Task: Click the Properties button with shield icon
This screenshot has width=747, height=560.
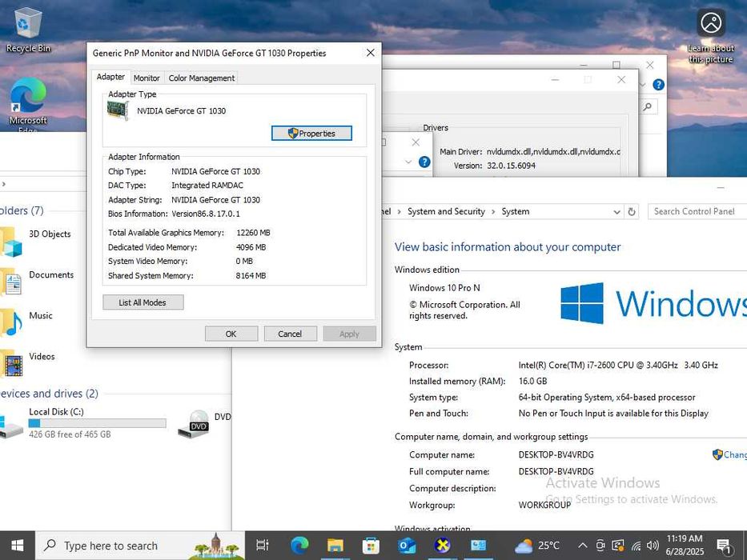Action: pyautogui.click(x=311, y=134)
